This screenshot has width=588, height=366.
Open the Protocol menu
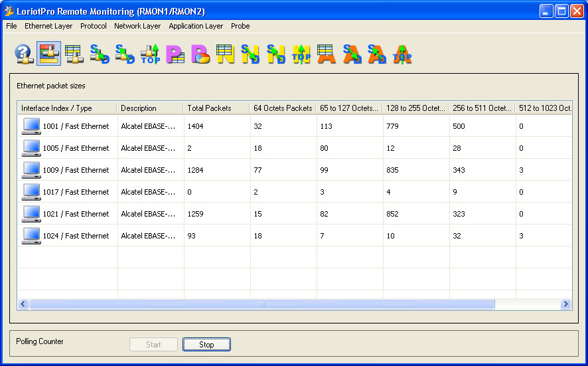click(x=94, y=26)
